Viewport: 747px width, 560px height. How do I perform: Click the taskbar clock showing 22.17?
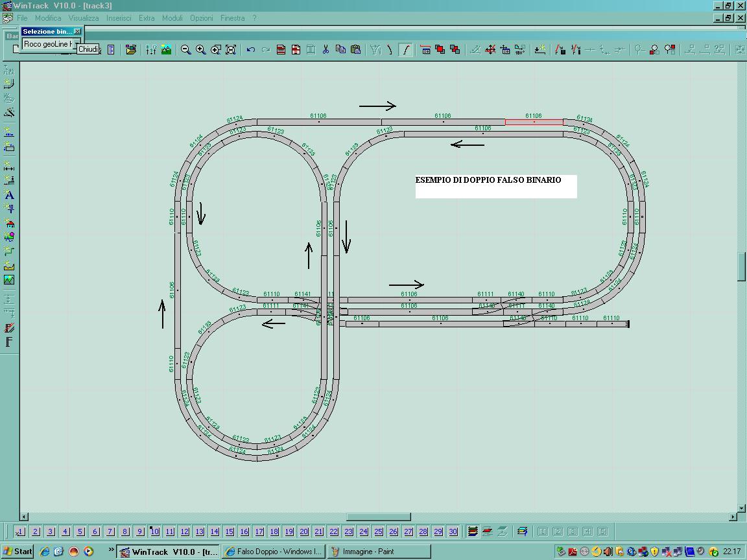731,552
